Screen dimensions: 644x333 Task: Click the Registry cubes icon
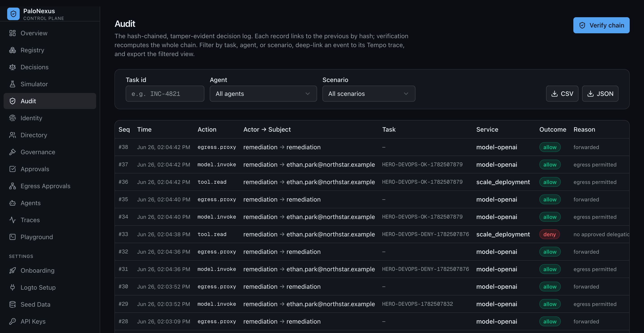pyautogui.click(x=13, y=50)
